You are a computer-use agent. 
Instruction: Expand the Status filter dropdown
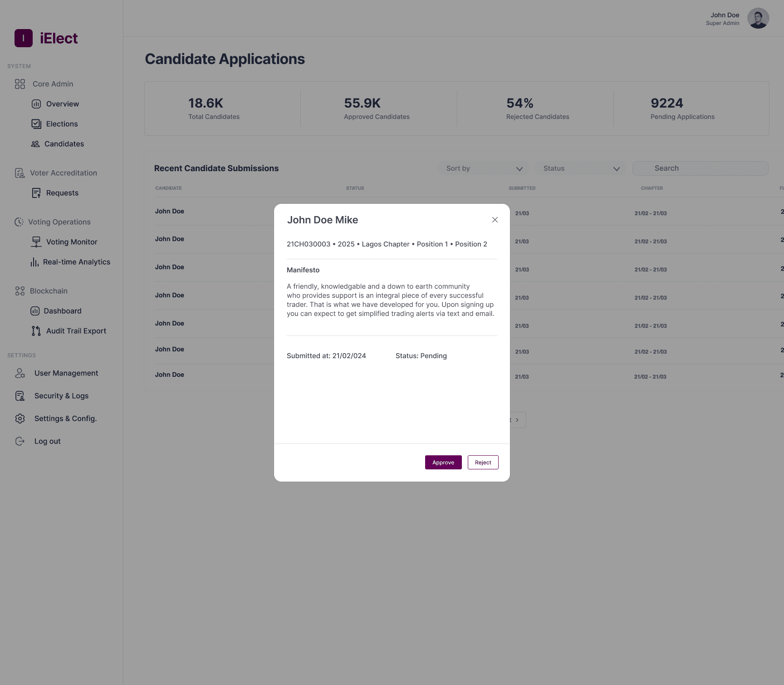coord(581,168)
